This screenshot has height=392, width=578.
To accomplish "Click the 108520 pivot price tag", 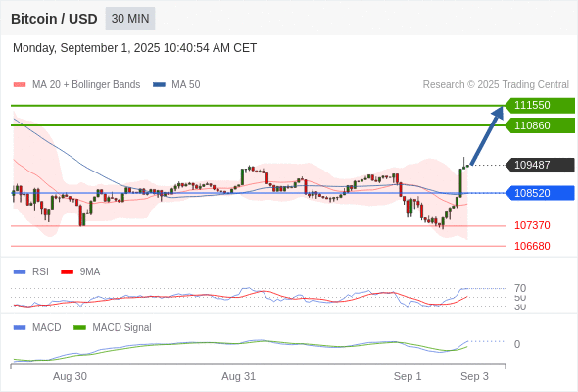I will click(540, 193).
